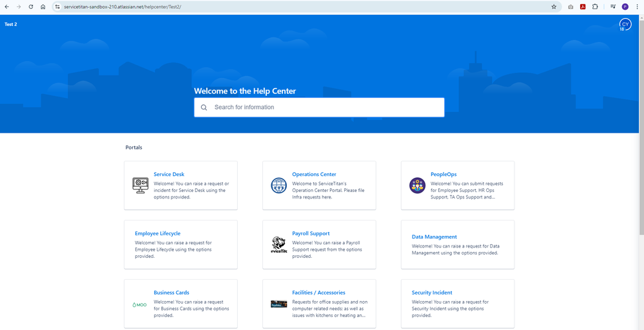
Task: Click the Service Desk monitor icon
Action: pyautogui.click(x=141, y=186)
